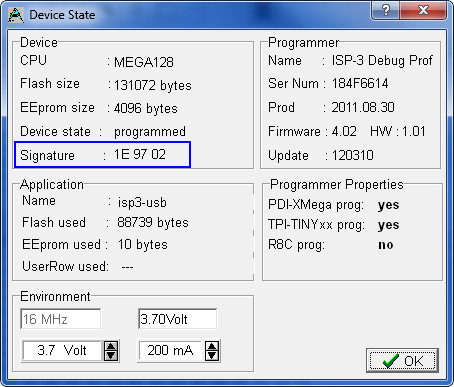Click the isp3-usb application name

pos(142,202)
